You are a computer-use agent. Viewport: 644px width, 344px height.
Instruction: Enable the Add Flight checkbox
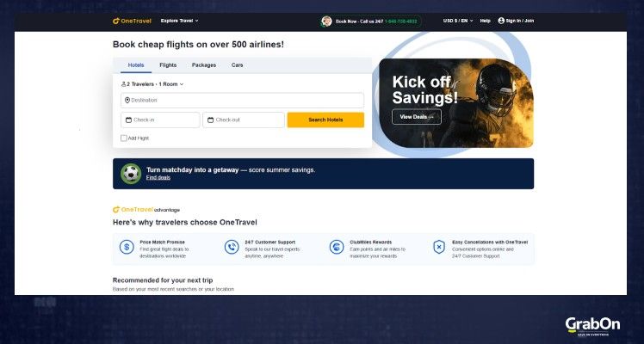coord(124,138)
